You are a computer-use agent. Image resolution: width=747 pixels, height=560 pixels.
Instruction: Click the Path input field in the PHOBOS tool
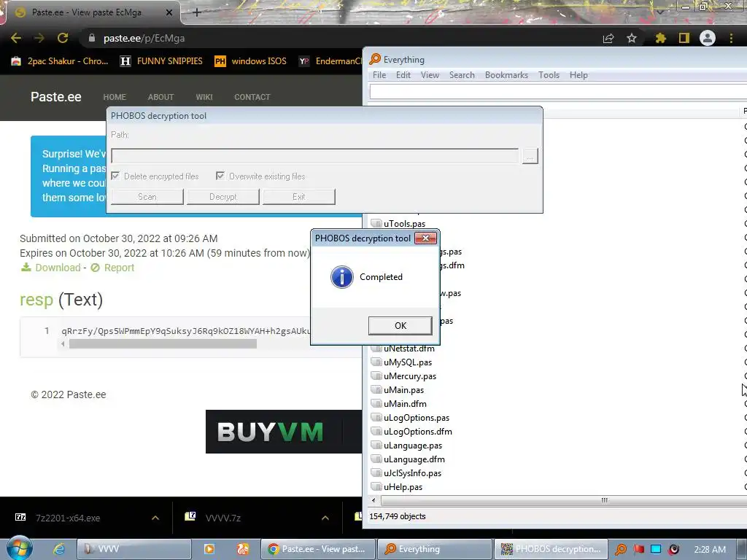coord(315,156)
